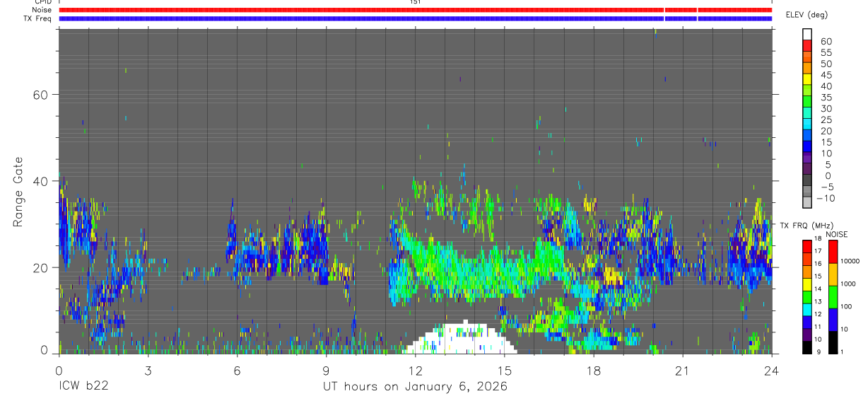
Task: Click the "60" value on the ELEV scale
Action: [x=826, y=41]
